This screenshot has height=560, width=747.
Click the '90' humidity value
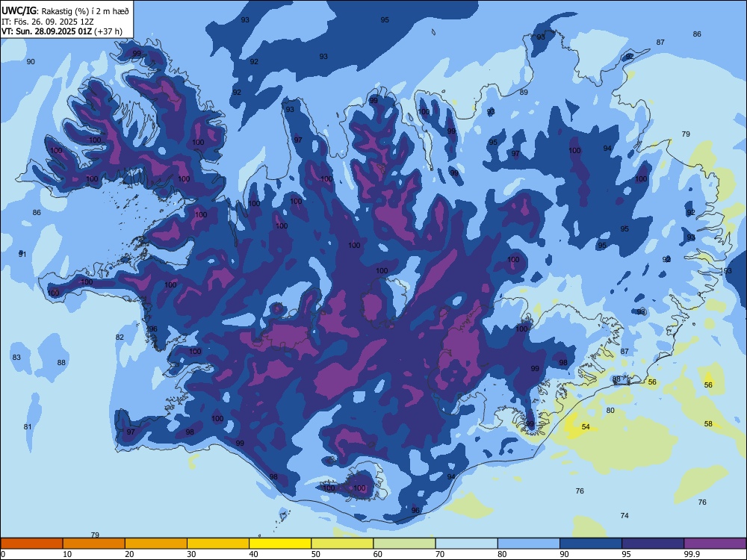click(x=31, y=61)
